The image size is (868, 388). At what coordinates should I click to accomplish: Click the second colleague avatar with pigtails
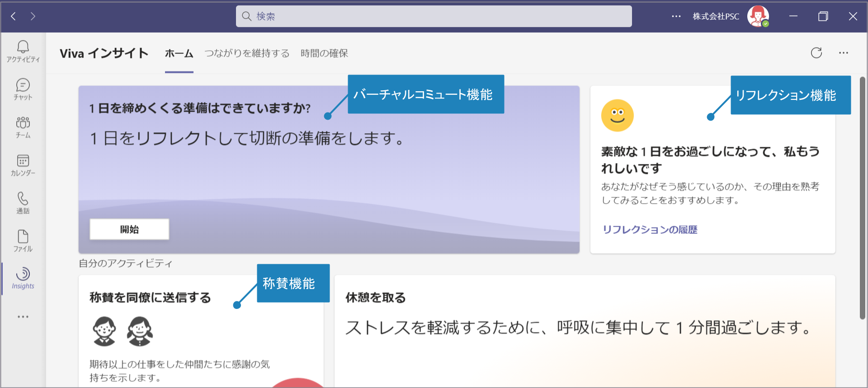140,331
